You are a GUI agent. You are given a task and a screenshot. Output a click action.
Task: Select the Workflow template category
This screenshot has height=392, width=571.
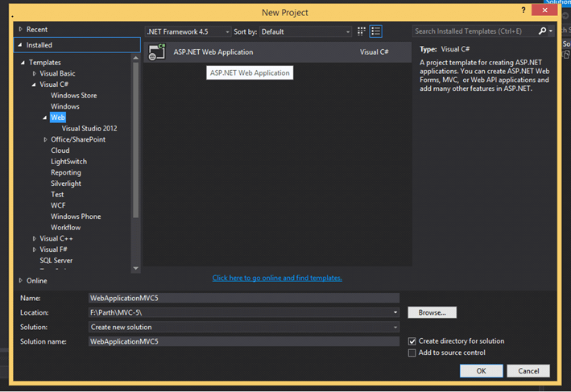65,228
